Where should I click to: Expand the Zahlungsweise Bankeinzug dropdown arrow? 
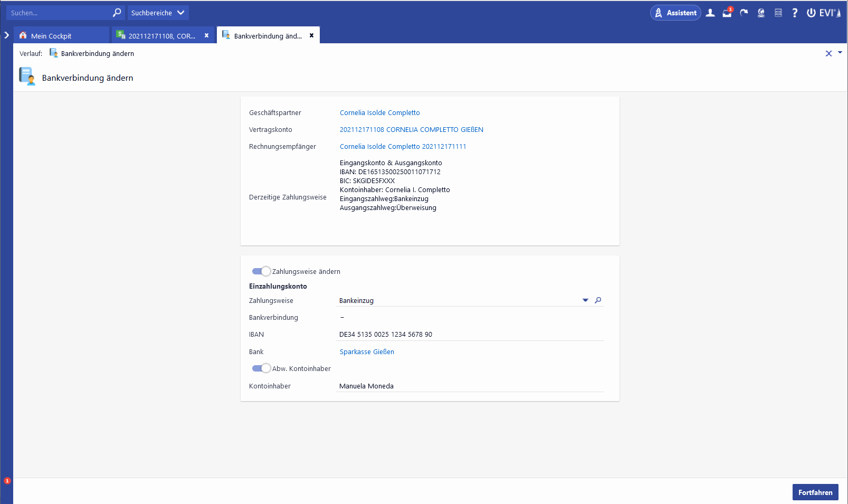585,300
